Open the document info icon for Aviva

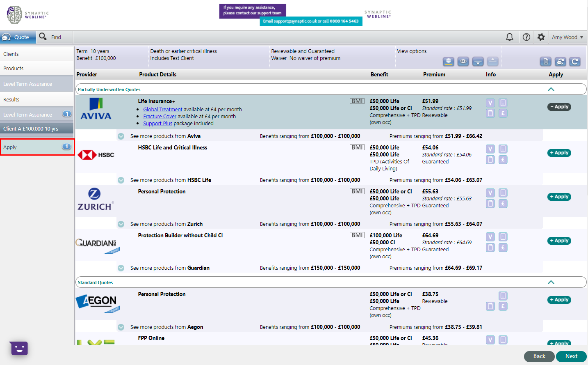(503, 103)
